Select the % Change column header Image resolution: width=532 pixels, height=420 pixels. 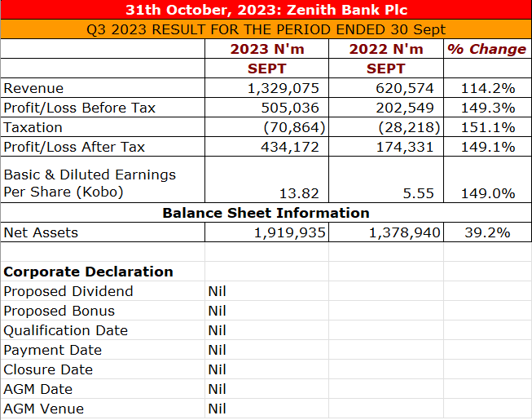coord(487,49)
